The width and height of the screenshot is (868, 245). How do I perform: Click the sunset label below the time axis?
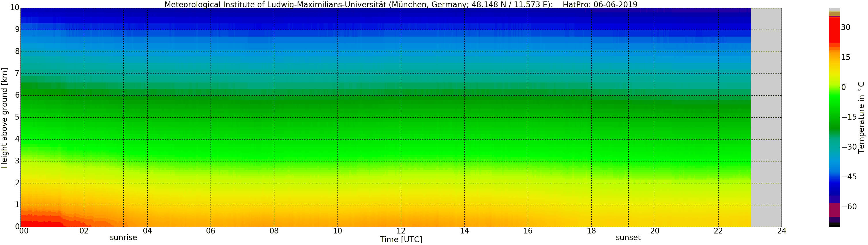[628, 238]
